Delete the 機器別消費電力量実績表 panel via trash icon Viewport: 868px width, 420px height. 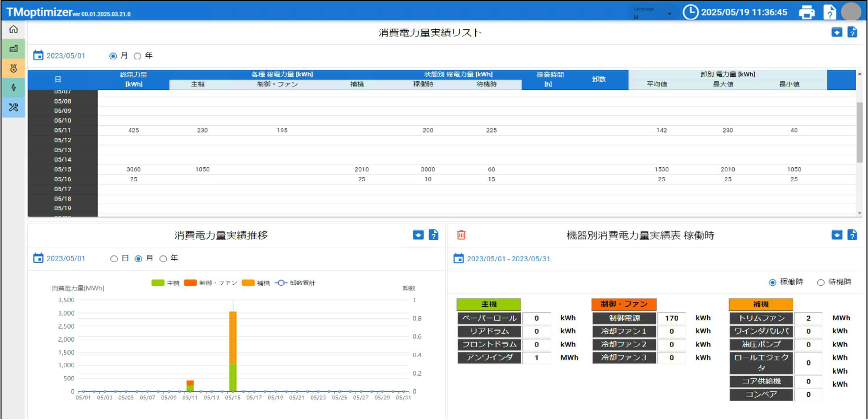point(461,235)
